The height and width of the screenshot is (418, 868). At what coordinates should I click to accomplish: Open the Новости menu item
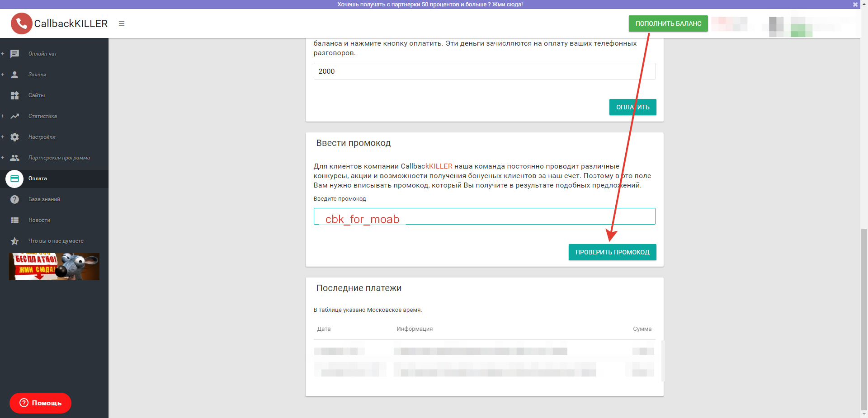(x=39, y=220)
